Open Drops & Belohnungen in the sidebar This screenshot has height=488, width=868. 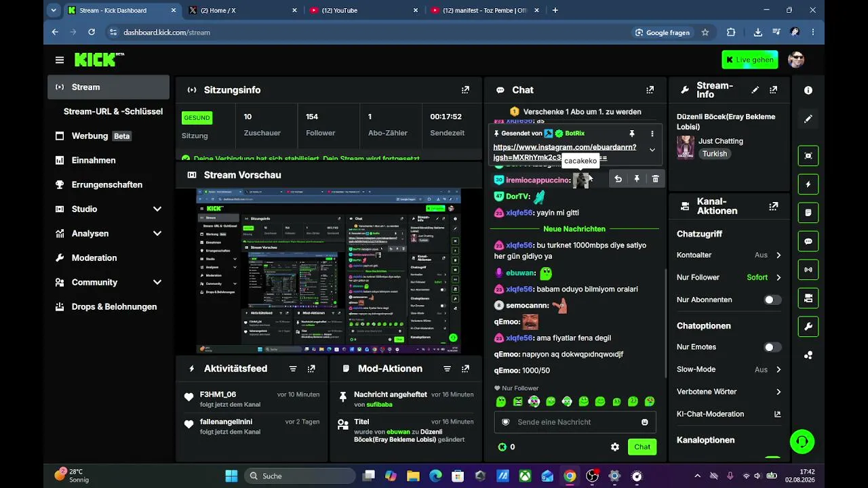(108, 306)
